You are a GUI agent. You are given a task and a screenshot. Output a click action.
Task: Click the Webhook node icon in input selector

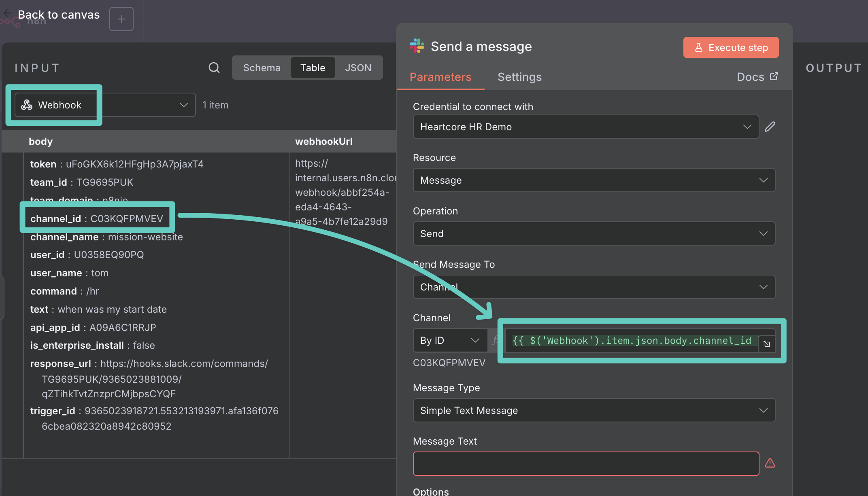click(27, 105)
